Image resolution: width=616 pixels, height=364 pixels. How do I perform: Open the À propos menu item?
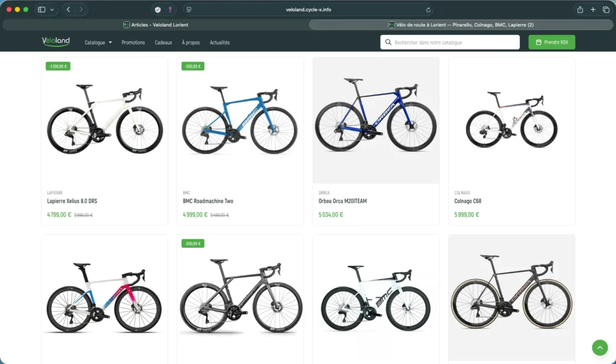pyautogui.click(x=191, y=43)
